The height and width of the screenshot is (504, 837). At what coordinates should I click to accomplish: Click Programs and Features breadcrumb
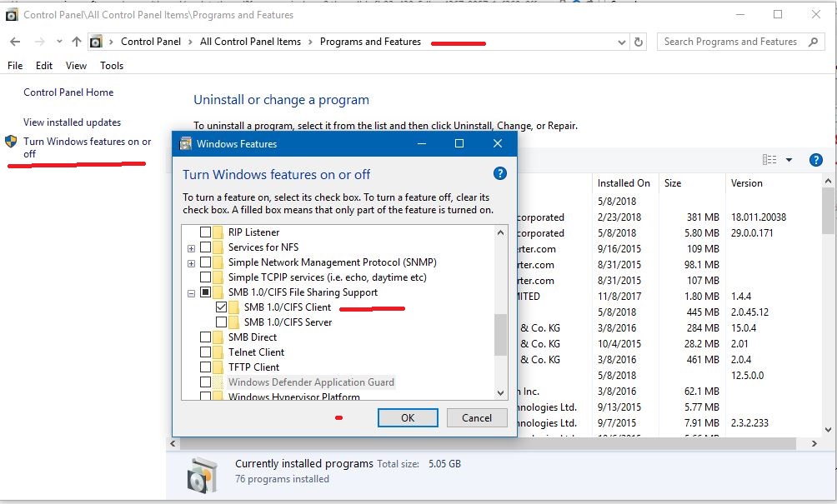(370, 42)
